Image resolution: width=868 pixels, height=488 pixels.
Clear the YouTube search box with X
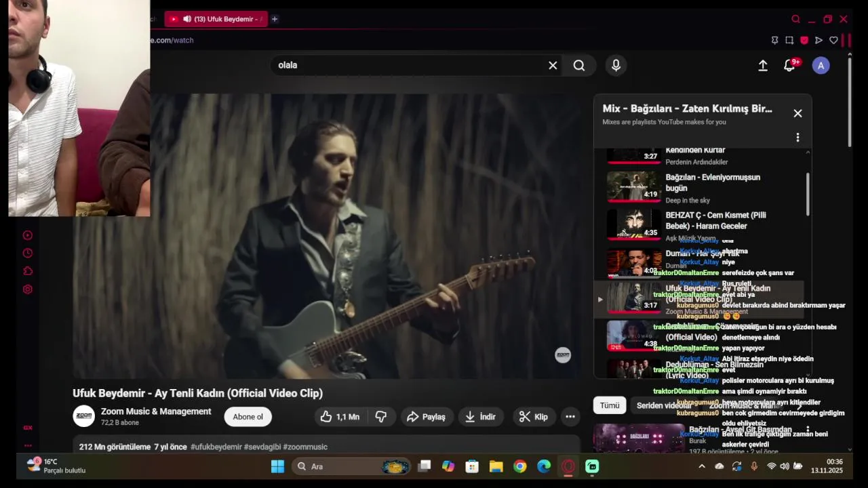click(x=553, y=65)
